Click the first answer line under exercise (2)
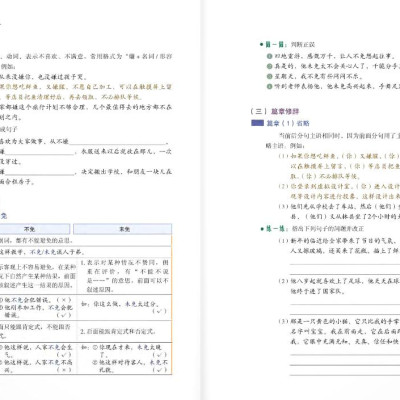This screenshot has height=400, width=400. [345, 304]
